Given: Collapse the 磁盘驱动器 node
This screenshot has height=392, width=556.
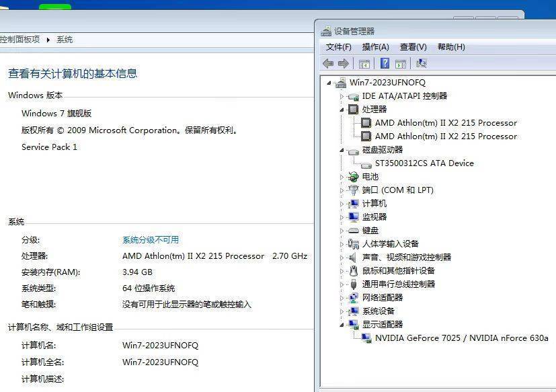Looking at the screenshot, I should tap(342, 151).
